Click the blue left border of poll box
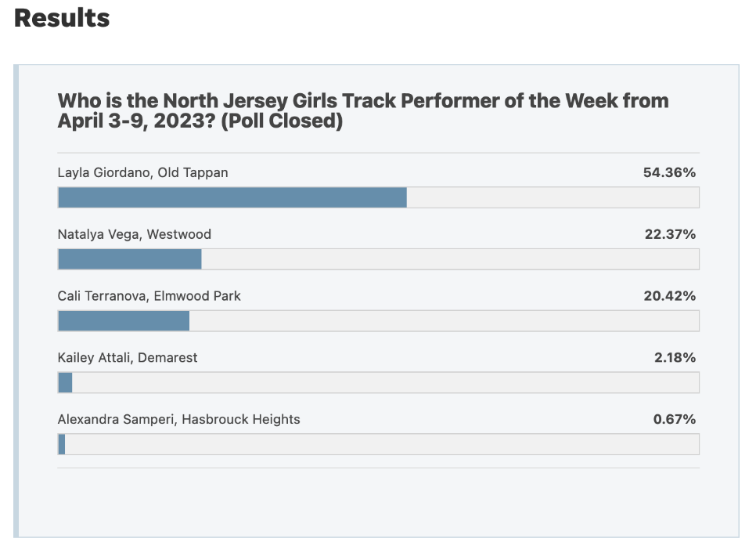756x553 pixels. (x=16, y=301)
